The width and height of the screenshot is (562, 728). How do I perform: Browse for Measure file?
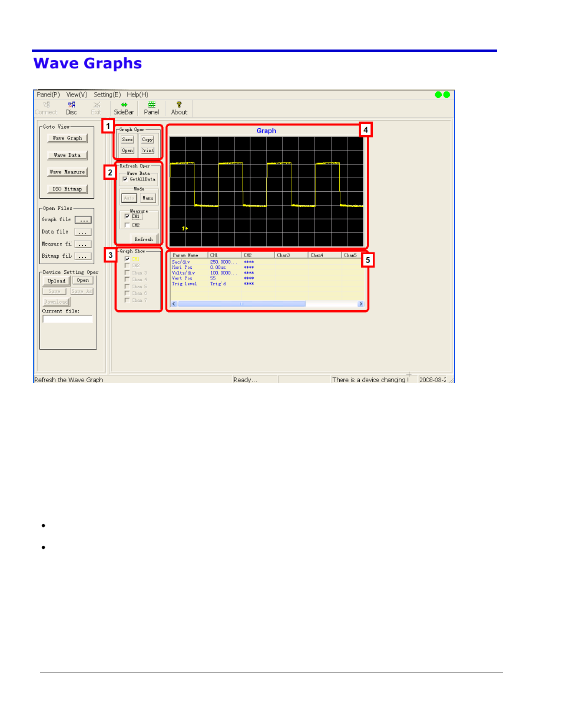(83, 244)
